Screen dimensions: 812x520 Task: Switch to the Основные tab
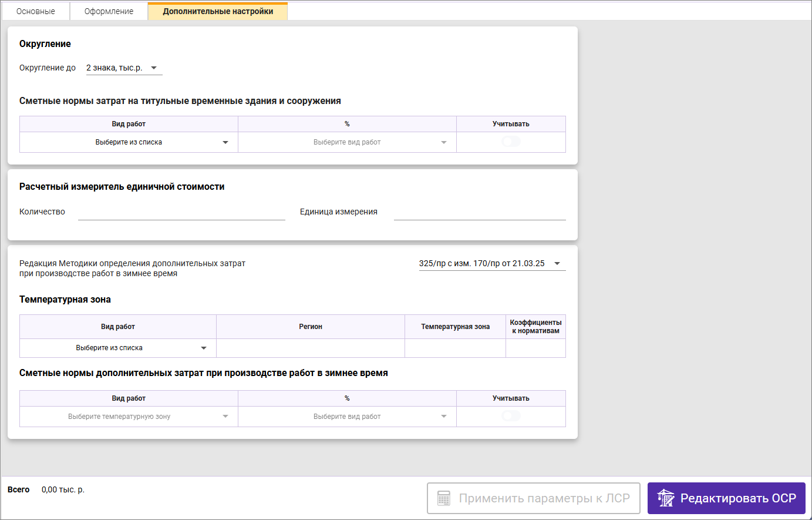pos(36,11)
